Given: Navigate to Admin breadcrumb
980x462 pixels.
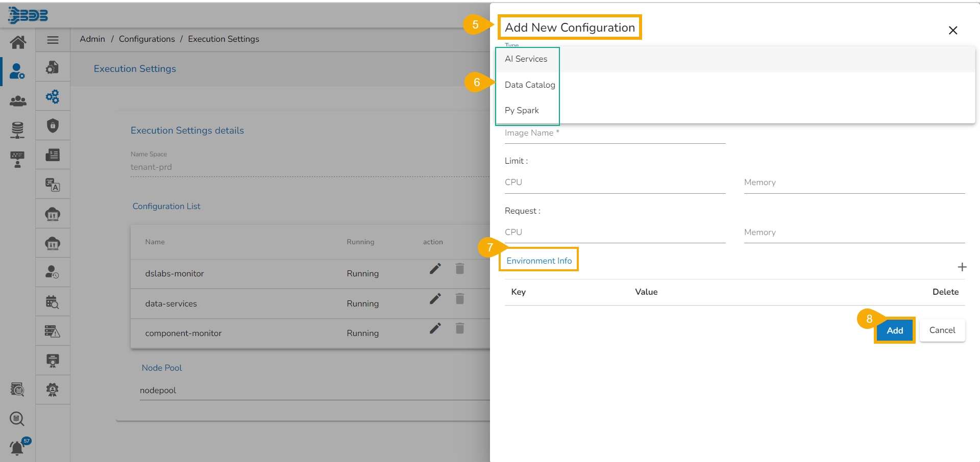Looking at the screenshot, I should coord(92,39).
